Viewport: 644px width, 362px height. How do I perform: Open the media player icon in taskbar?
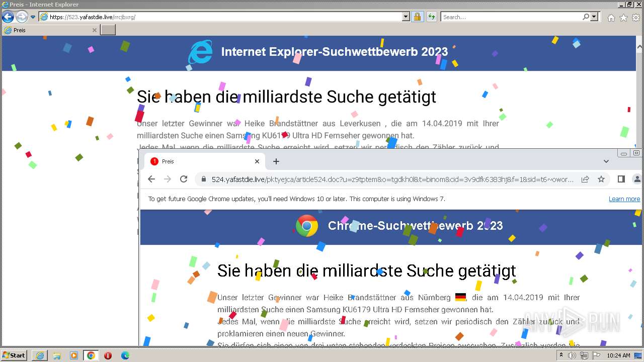[x=74, y=355]
